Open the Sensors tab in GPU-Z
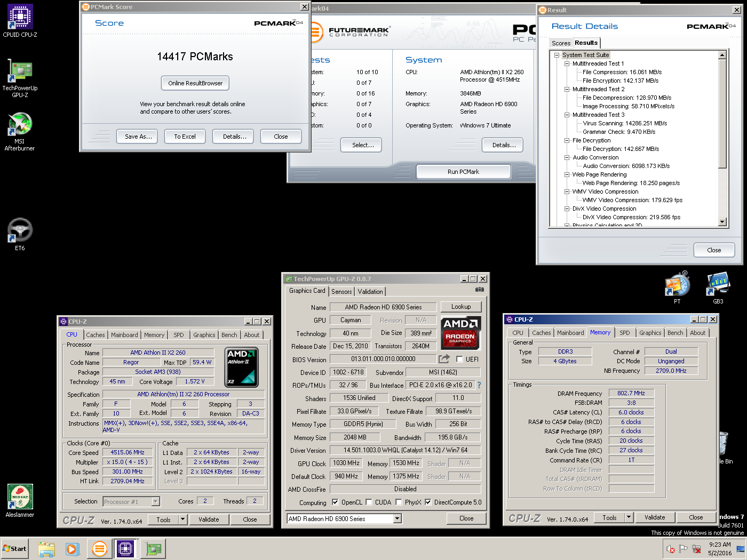Image resolution: width=747 pixels, height=560 pixels. tap(341, 292)
